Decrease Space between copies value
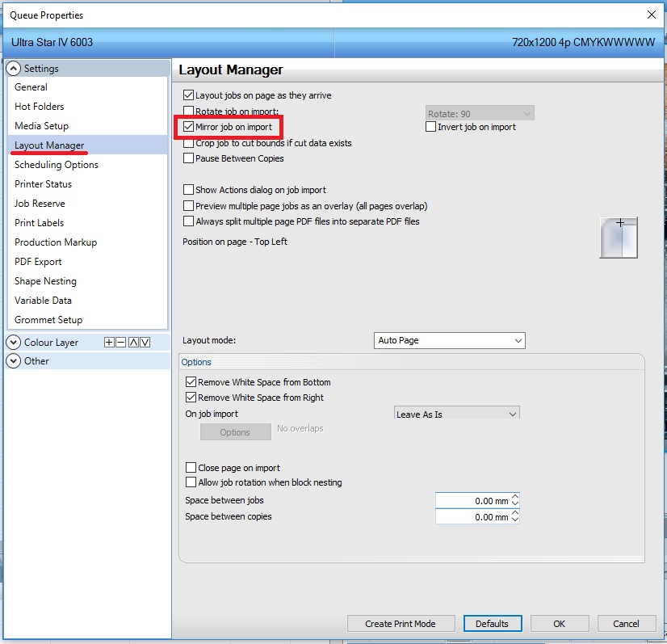 coord(515,520)
